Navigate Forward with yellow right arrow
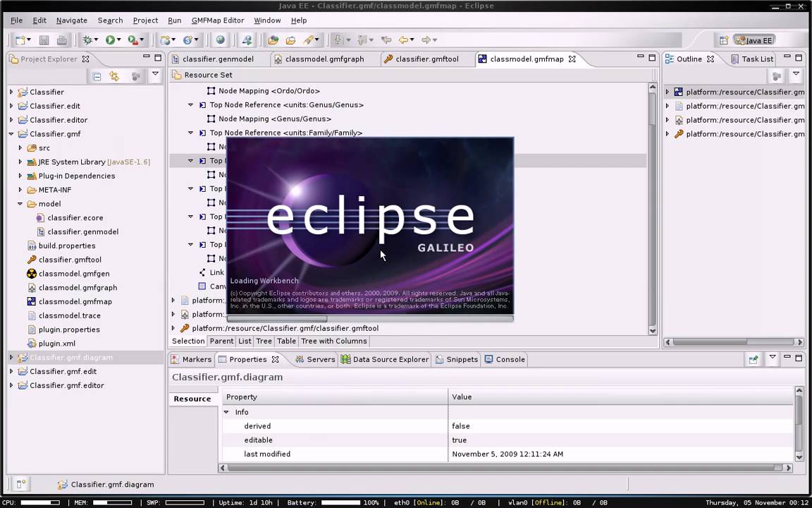Viewport: 812px width, 508px height. (426, 40)
